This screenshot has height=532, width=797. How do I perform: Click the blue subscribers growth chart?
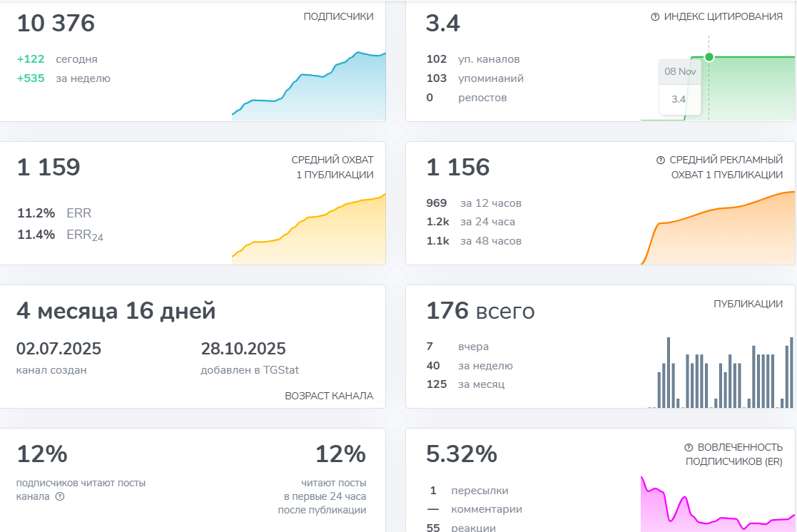[x=308, y=86]
